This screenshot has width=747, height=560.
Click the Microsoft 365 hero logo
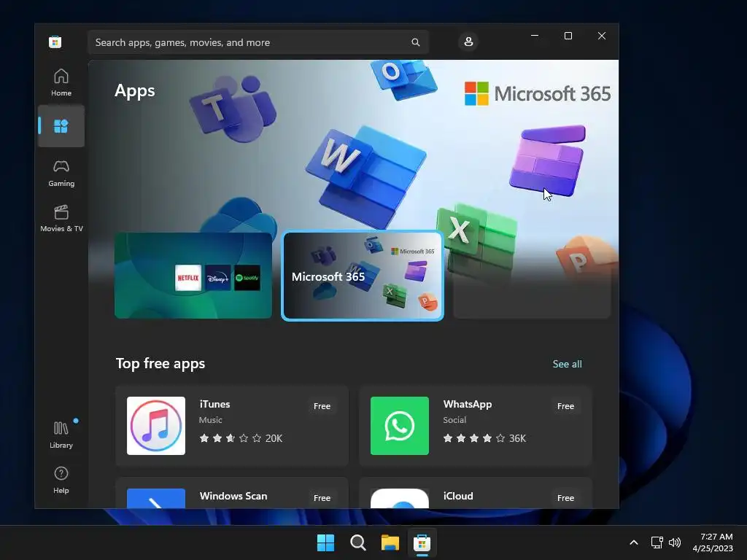pos(538,93)
